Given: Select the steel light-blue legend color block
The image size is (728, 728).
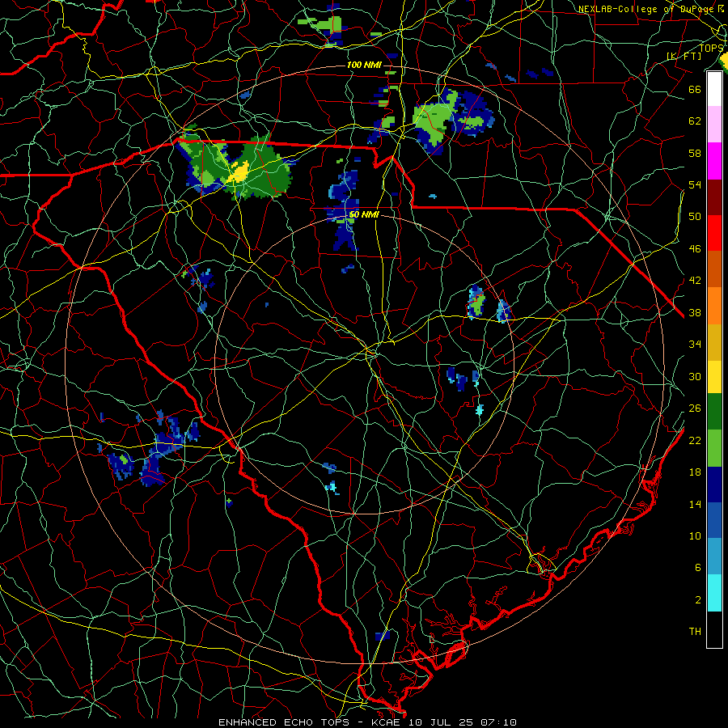Looking at the screenshot, I should click(714, 557).
